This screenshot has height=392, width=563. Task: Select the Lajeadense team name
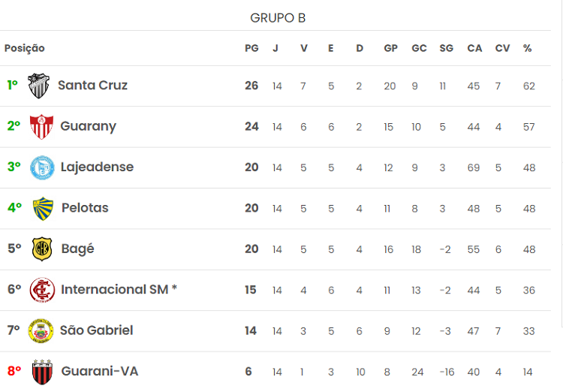point(97,167)
